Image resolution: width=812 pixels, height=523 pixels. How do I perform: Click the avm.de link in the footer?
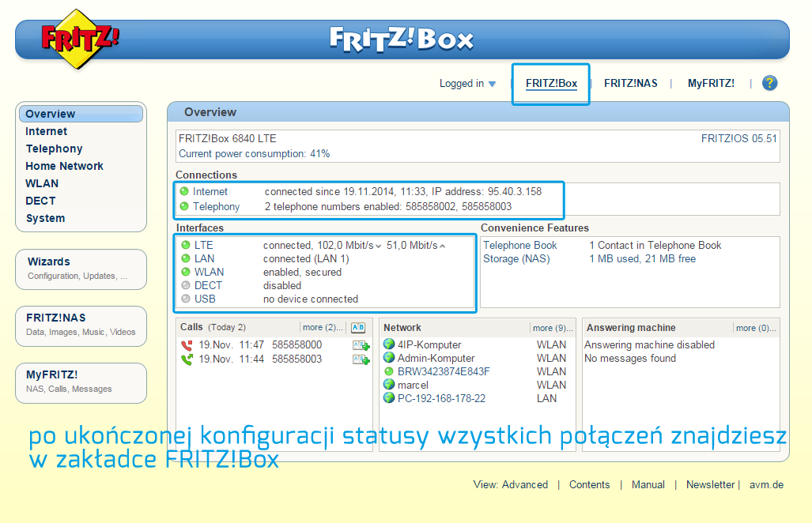(765, 484)
